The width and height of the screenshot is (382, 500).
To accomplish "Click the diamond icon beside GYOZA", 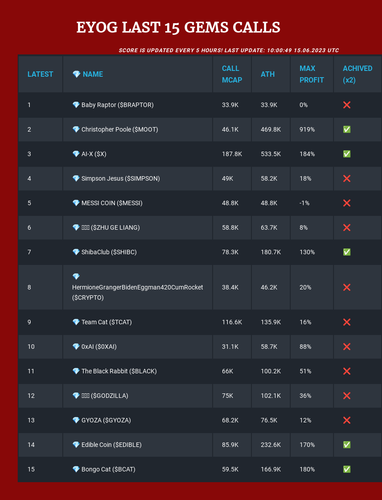I will point(76,420).
